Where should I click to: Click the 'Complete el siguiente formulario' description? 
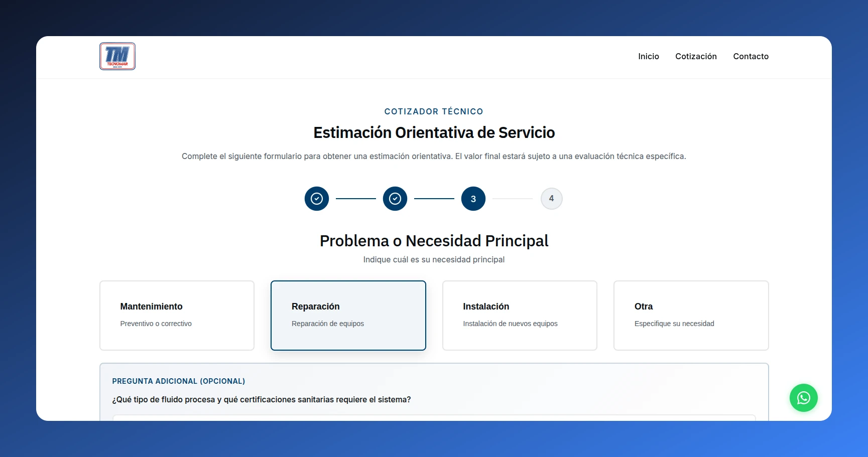[434, 156]
